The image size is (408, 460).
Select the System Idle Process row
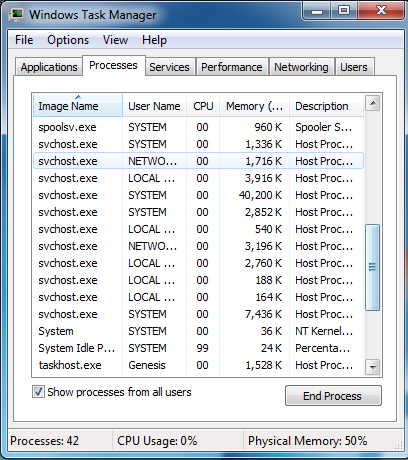198,348
